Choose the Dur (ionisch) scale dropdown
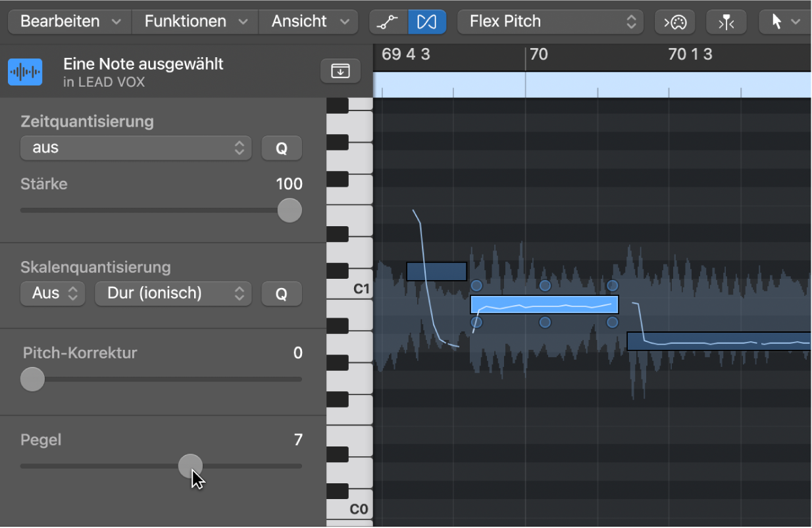The height and width of the screenshot is (528, 812). 173,293
